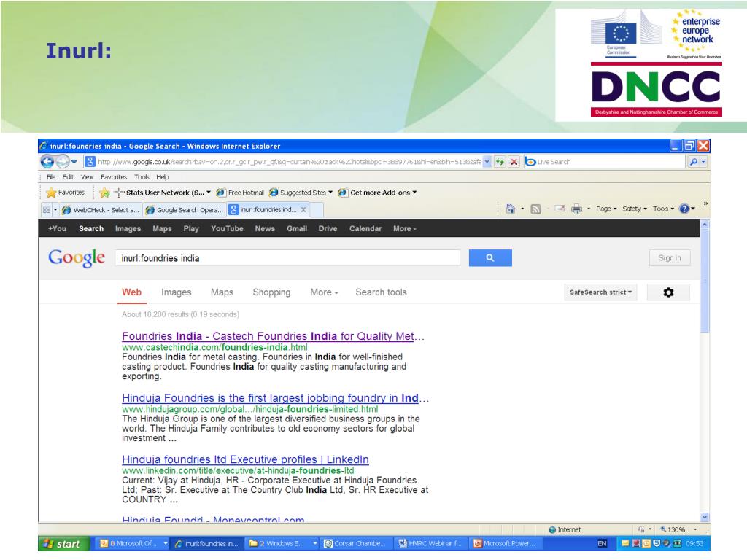This screenshot has width=747, height=560.
Task: Expand the More menu in the black Google bar
Action: [x=404, y=228]
